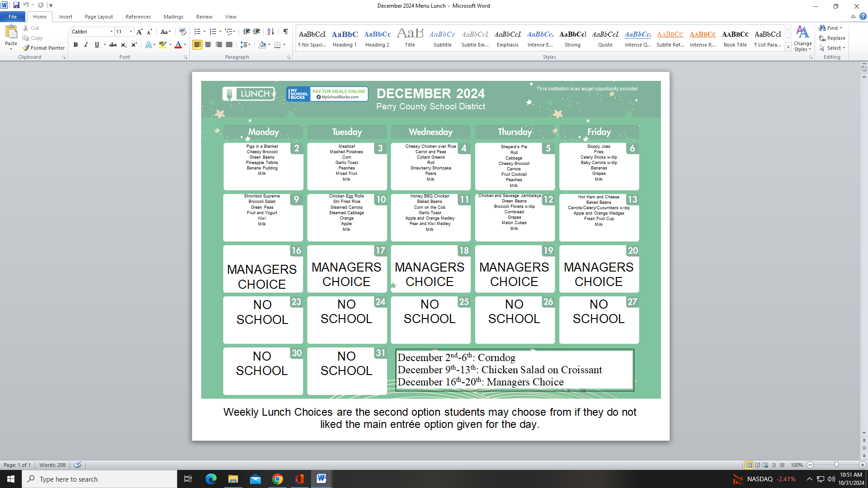Open the Select dropdown in Editing

coord(832,48)
